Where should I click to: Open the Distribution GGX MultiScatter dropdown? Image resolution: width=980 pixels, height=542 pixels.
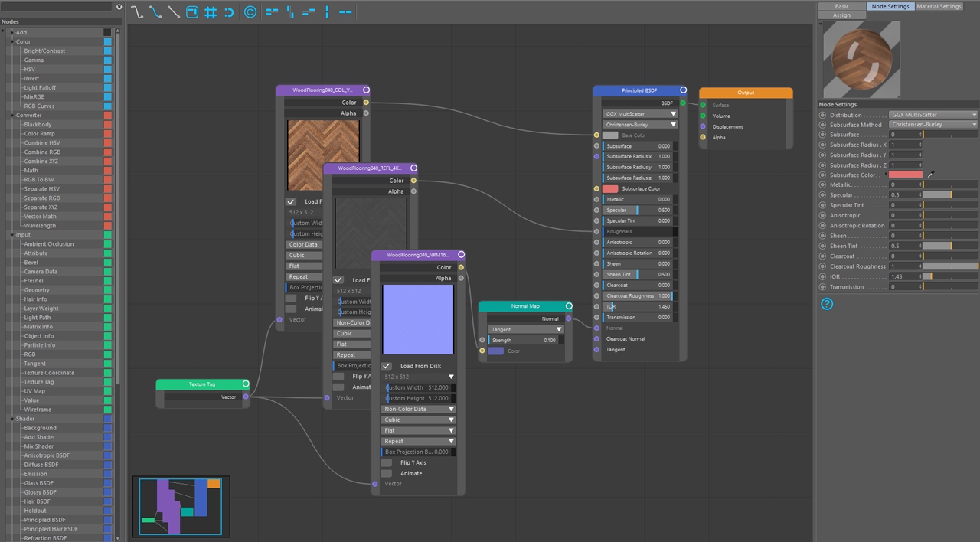[933, 115]
